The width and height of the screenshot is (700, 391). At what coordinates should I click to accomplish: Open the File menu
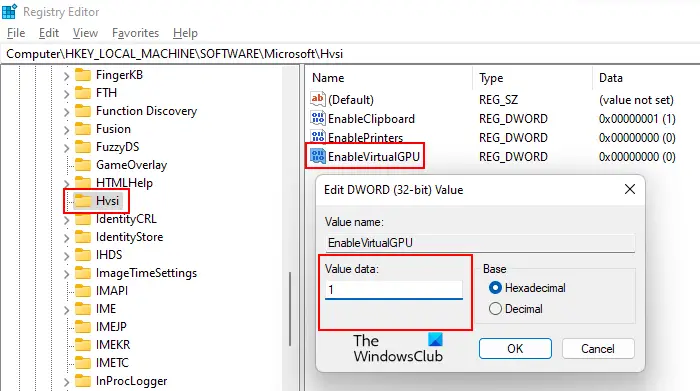click(16, 33)
